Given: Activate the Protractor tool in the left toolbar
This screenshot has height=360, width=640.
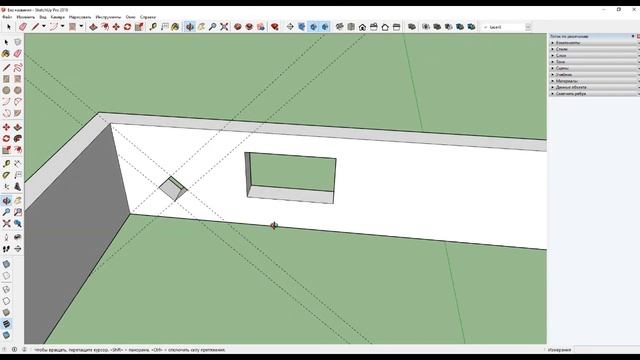Looking at the screenshot, I should pyautogui.click(x=6, y=175).
